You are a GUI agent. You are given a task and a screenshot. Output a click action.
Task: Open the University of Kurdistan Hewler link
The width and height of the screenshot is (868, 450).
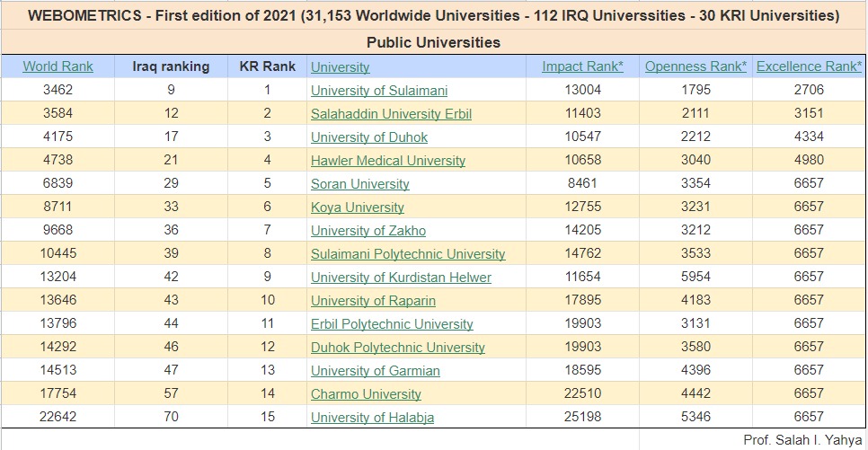click(401, 277)
